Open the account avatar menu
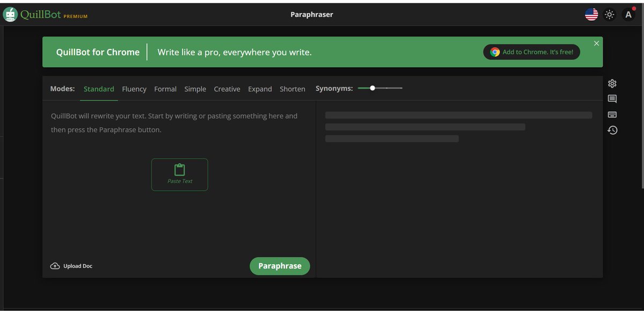The width and height of the screenshot is (644, 311). (628, 15)
